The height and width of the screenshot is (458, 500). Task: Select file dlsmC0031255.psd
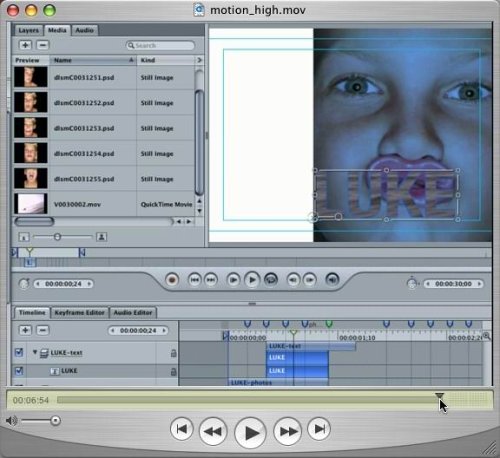84,179
